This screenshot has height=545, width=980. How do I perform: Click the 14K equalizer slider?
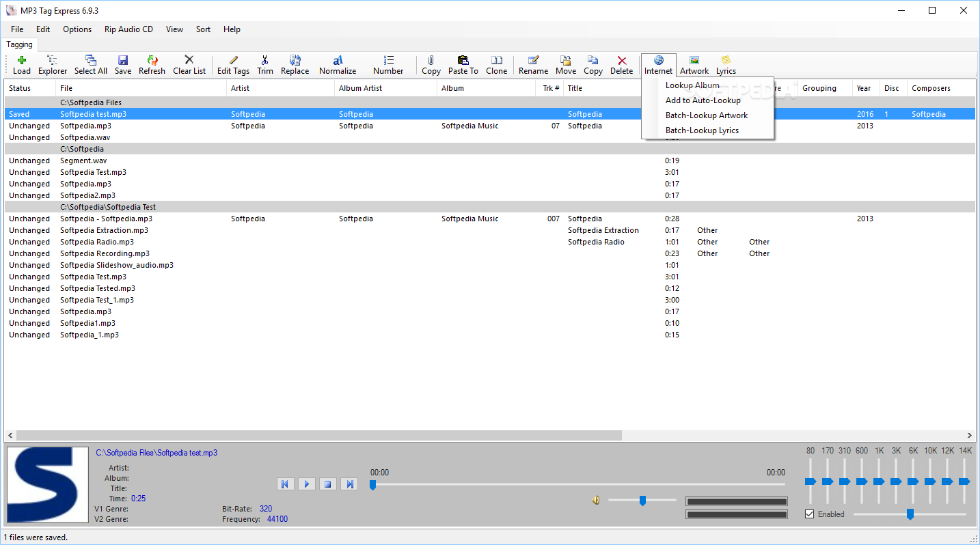click(x=964, y=481)
